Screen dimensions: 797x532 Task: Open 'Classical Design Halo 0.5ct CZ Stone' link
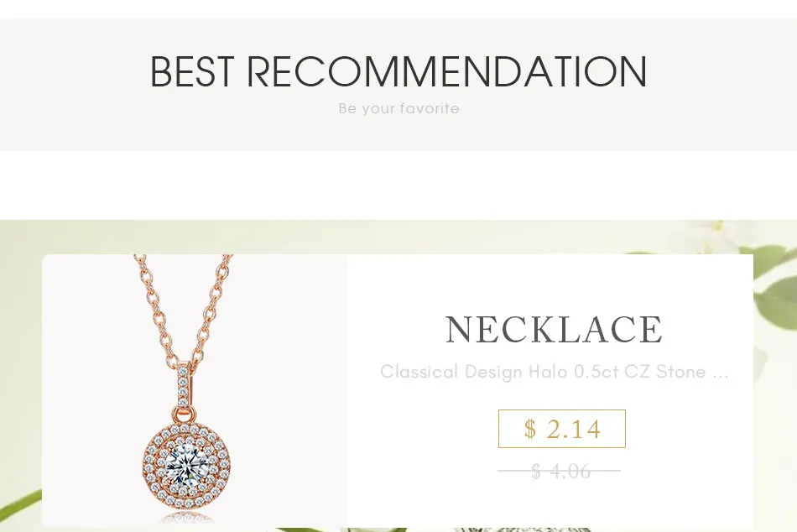pos(543,372)
